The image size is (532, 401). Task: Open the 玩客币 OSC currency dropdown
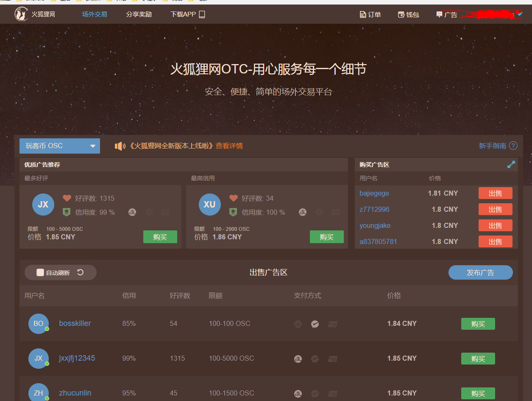coord(60,146)
